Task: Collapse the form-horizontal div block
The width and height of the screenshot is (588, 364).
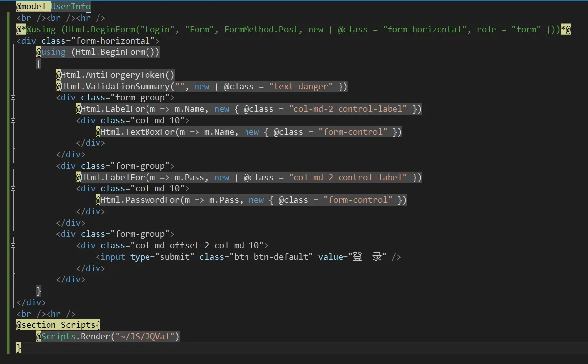Action: pos(13,41)
